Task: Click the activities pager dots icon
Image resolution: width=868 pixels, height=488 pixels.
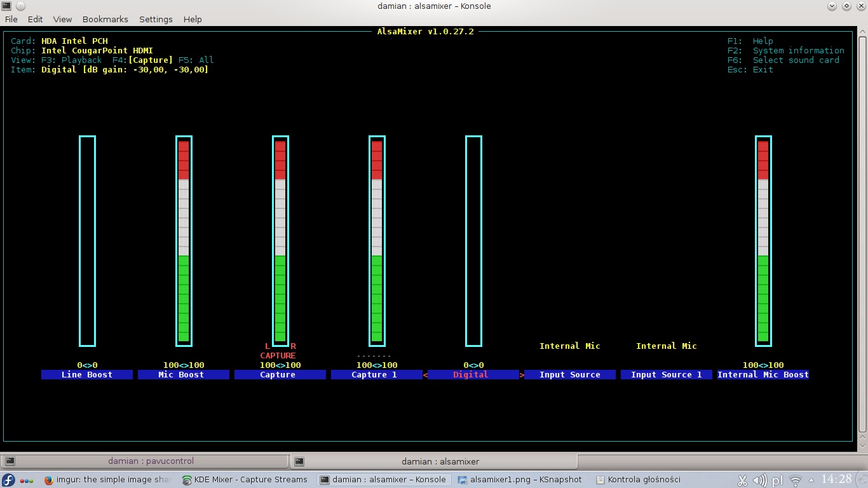Action: pos(27,480)
